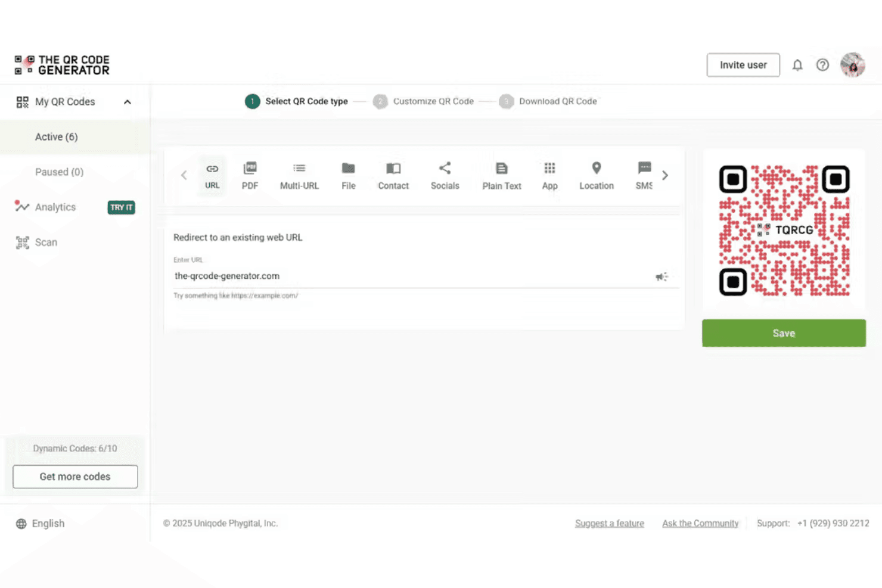The image size is (882, 588).
Task: Select the App QR code type
Action: [549, 176]
